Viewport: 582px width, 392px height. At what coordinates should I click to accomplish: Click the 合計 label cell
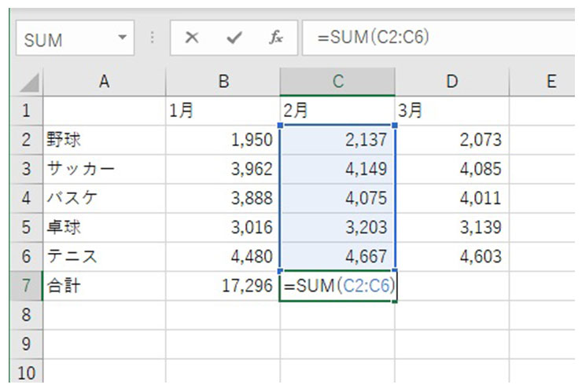point(104,287)
